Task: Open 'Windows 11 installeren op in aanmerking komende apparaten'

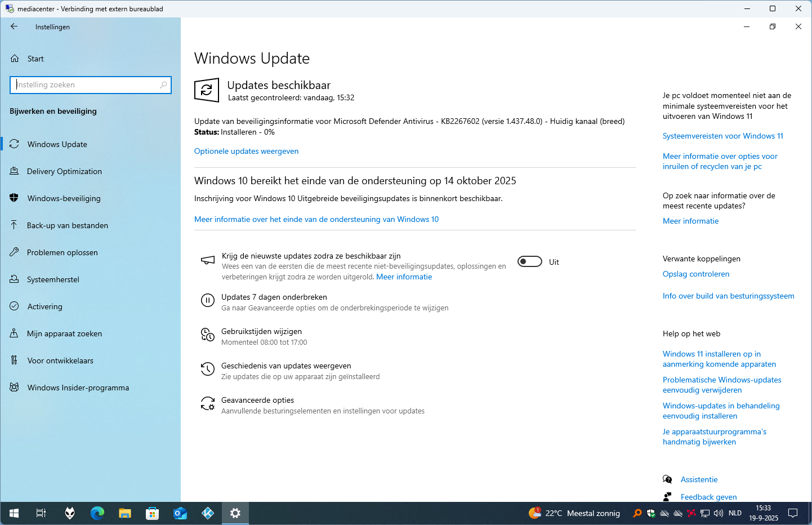Action: point(719,359)
